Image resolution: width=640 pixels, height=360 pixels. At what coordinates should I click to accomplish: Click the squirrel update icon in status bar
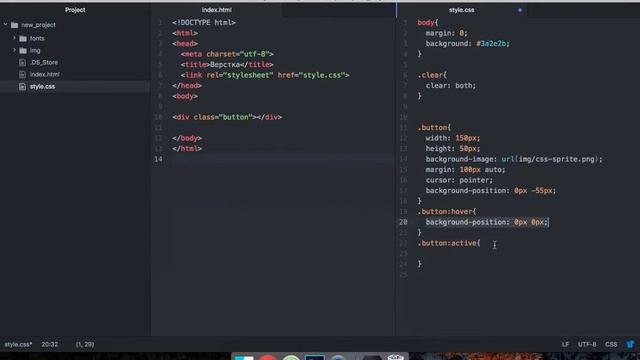(x=630, y=344)
